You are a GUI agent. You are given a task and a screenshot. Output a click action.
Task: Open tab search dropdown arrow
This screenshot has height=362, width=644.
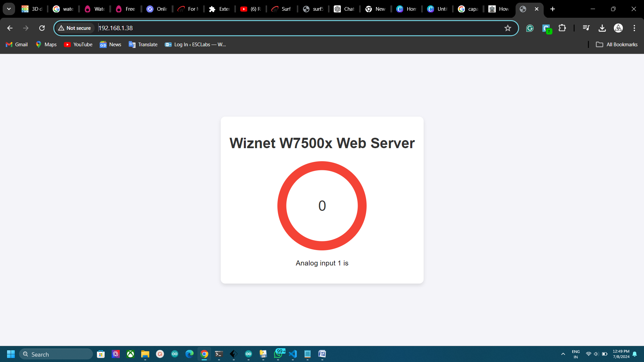(9, 9)
